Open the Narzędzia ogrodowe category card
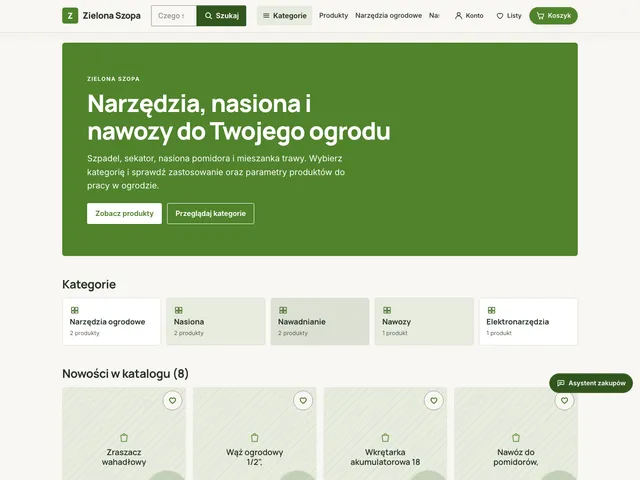Image resolution: width=640 pixels, height=480 pixels. click(x=111, y=322)
